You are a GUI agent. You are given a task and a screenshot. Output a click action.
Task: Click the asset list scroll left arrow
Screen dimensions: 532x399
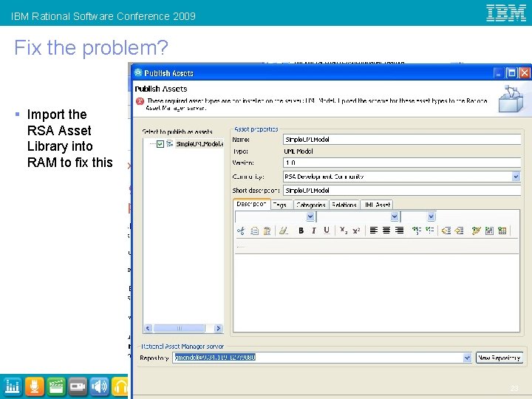click(148, 328)
